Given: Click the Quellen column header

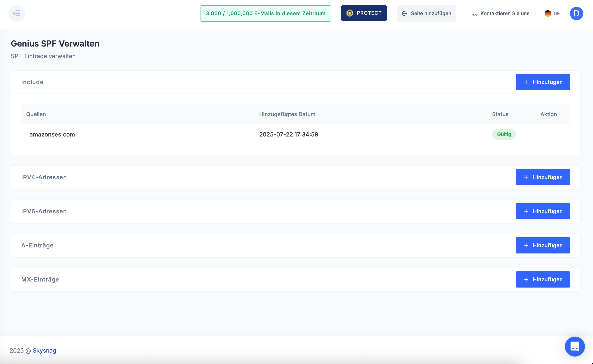Looking at the screenshot, I should [36, 114].
